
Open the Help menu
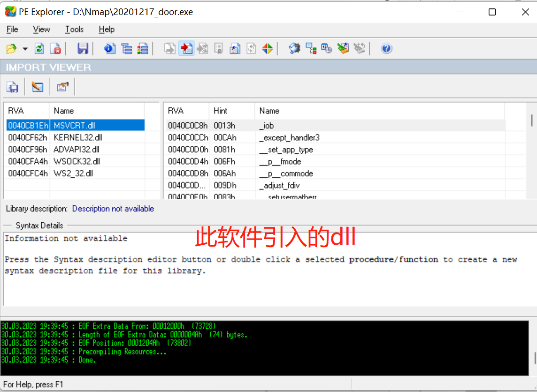(107, 30)
